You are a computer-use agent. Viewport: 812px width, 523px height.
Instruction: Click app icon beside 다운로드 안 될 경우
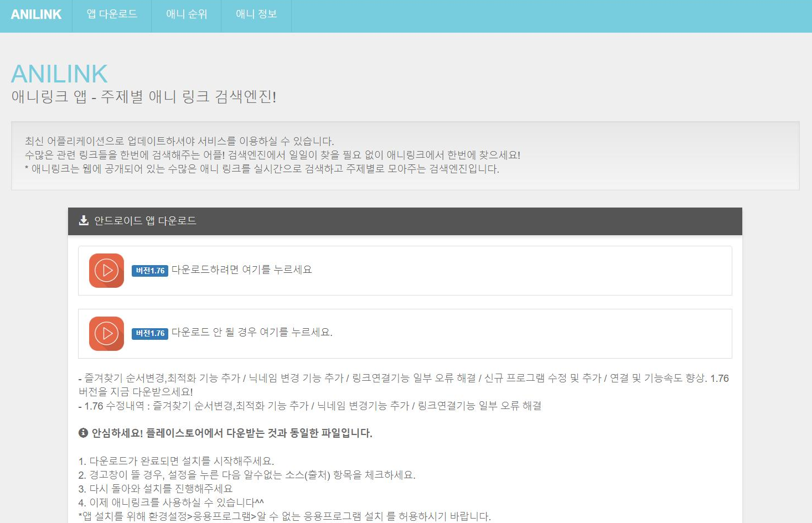click(x=106, y=334)
